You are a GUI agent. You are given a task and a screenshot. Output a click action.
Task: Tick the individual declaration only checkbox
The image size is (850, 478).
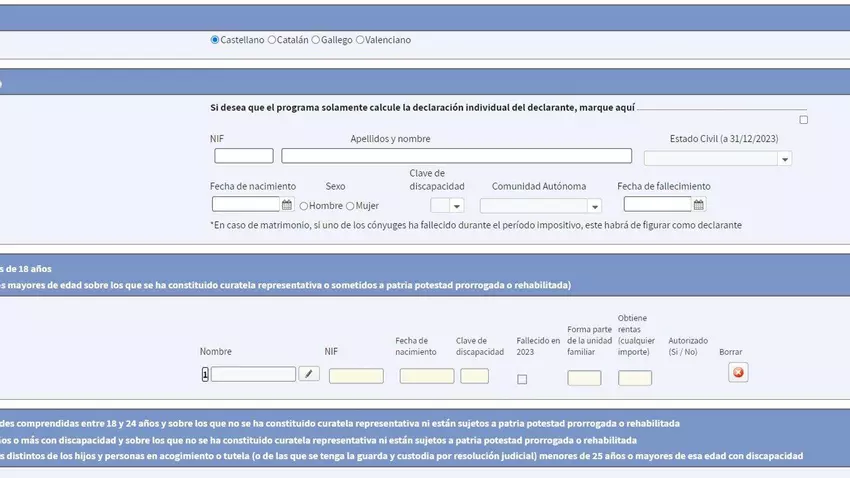click(x=803, y=120)
